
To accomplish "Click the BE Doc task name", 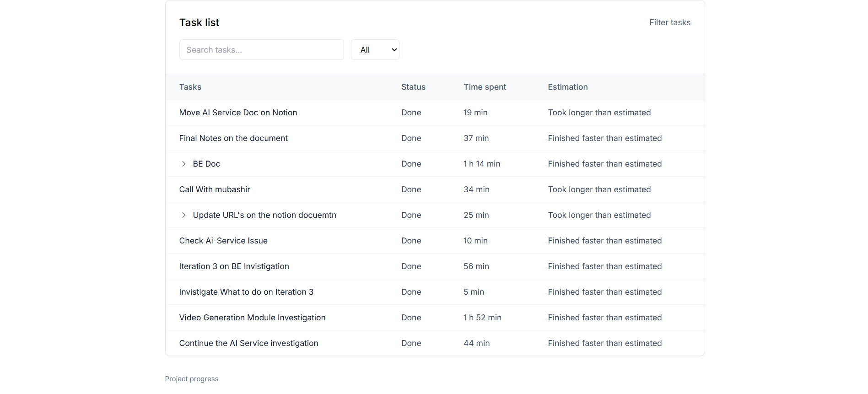I will coord(206,164).
